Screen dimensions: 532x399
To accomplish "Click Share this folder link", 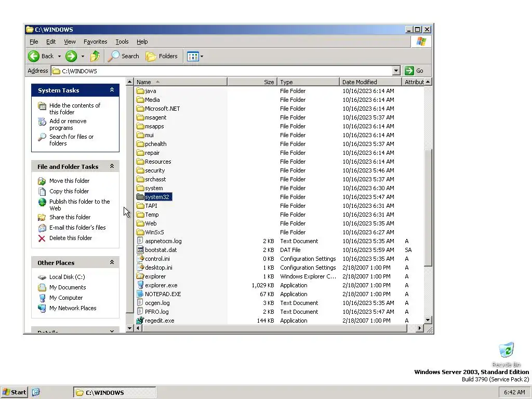I will tap(70, 217).
